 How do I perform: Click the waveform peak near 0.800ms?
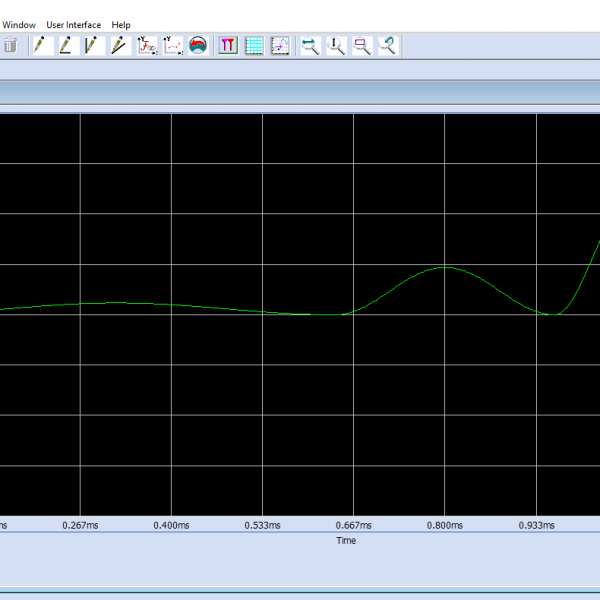click(445, 267)
